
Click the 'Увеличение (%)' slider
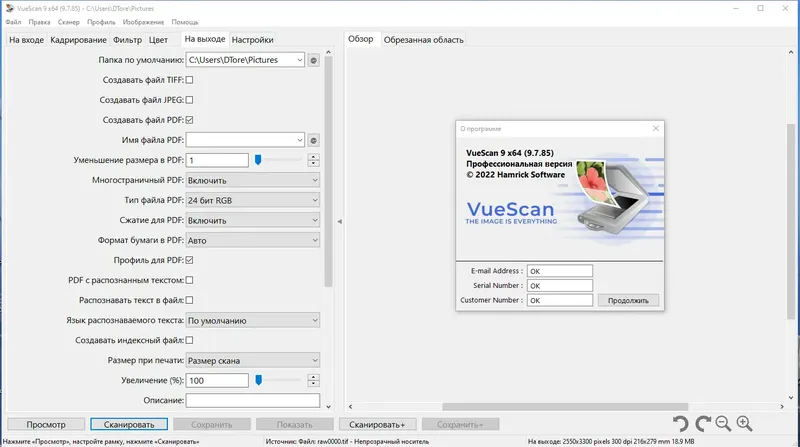[278, 380]
